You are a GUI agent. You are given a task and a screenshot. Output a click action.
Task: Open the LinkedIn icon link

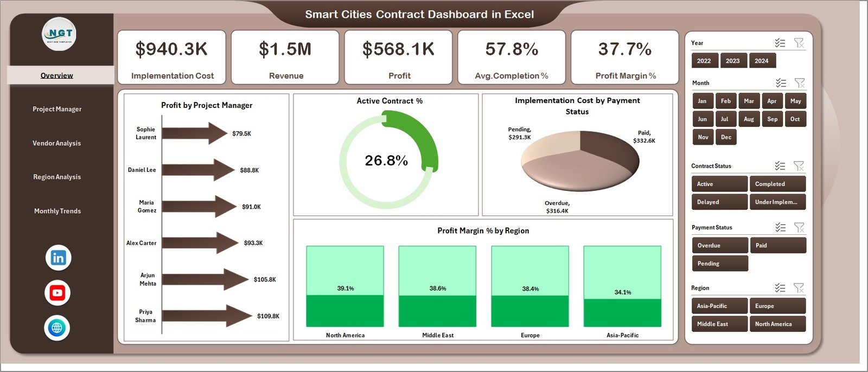(58, 258)
